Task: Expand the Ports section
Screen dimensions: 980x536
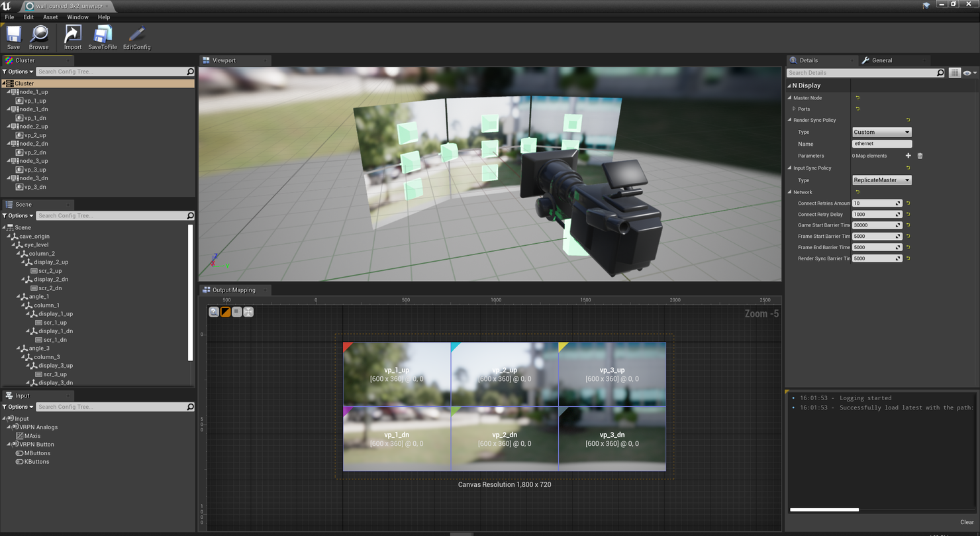Action: click(794, 109)
